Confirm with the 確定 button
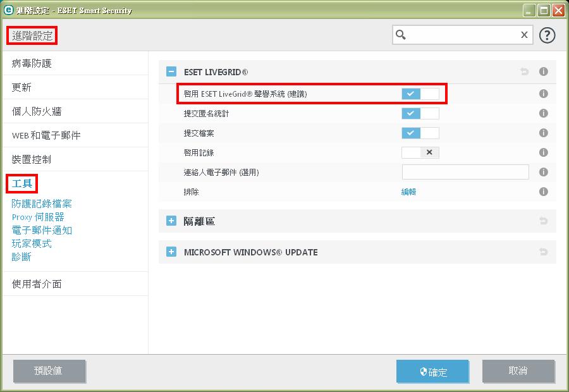Viewport: 569px width, 392px height. click(432, 371)
